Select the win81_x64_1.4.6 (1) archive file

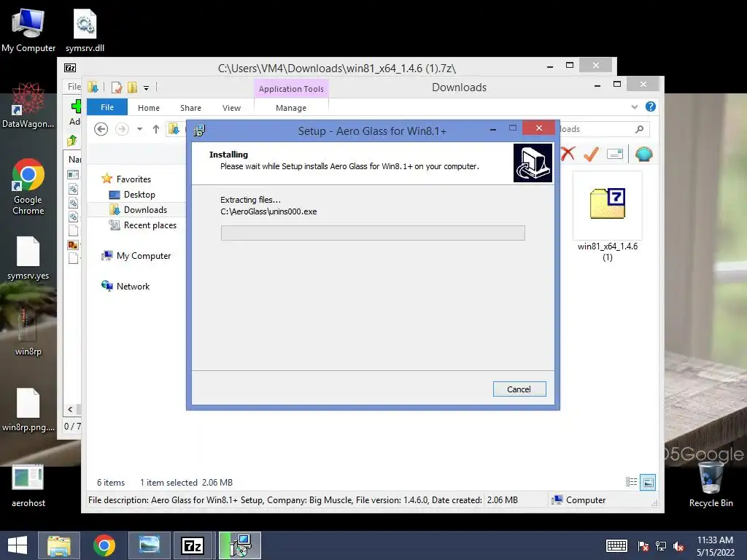608,217
